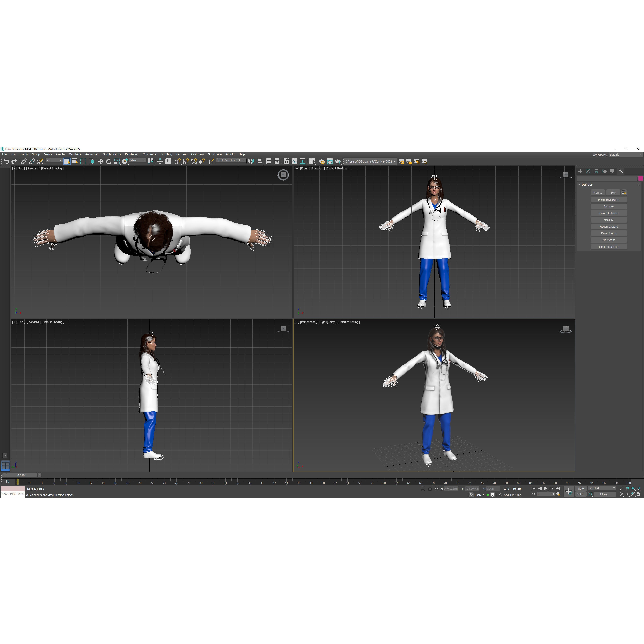Toggle the Window/Crossing selection mode
This screenshot has width=644, height=644.
[91, 162]
